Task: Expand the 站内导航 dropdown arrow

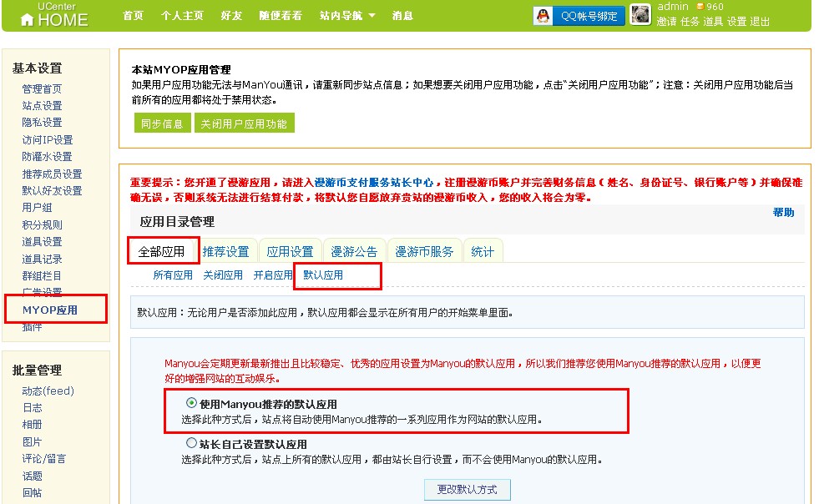Action: pos(372,16)
